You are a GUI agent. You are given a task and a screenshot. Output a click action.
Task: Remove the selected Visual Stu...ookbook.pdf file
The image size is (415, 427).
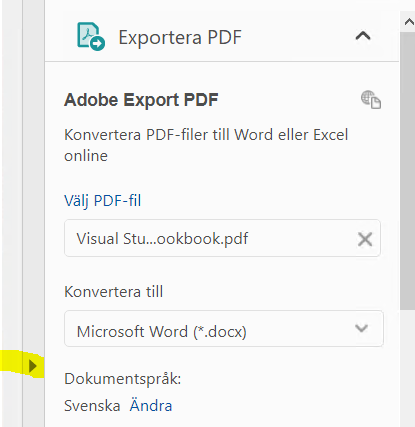(x=365, y=239)
